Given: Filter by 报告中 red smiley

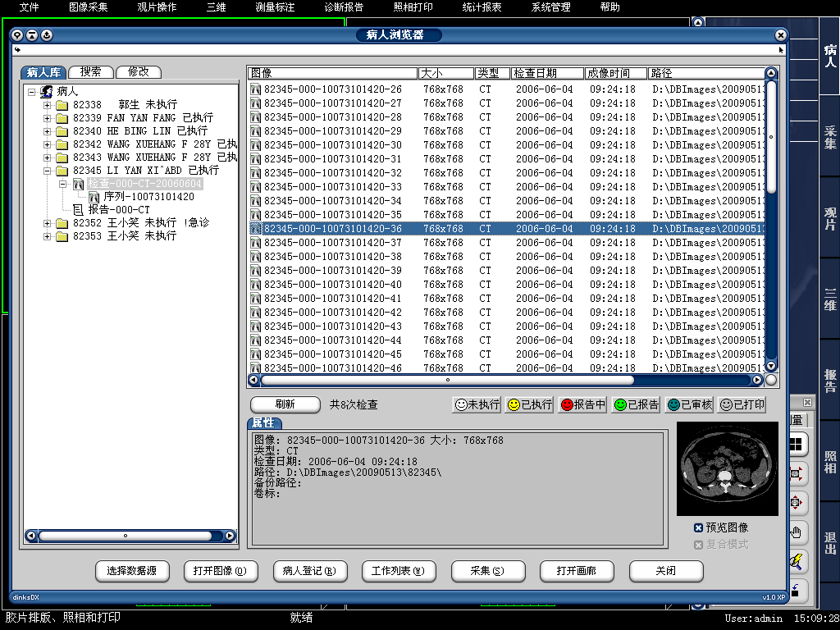Looking at the screenshot, I should (583, 404).
